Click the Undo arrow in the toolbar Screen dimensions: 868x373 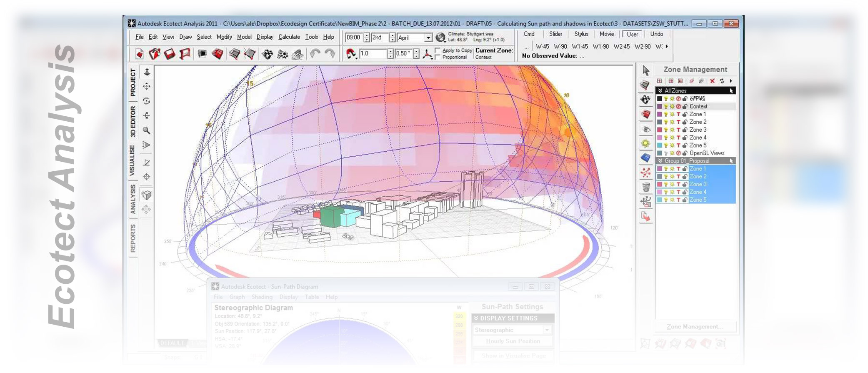(x=315, y=54)
